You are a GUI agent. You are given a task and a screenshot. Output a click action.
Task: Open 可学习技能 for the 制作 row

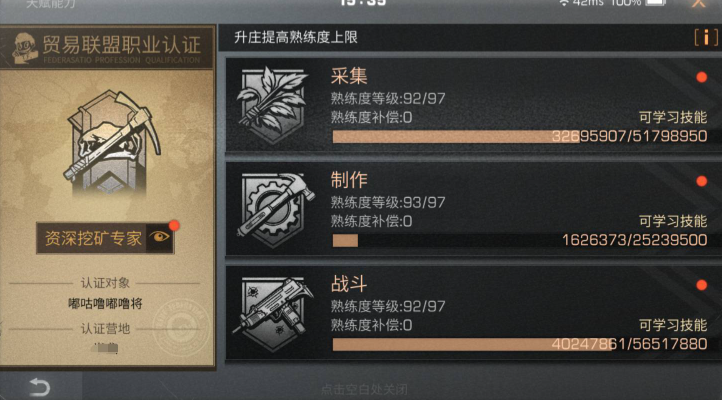pos(673,221)
